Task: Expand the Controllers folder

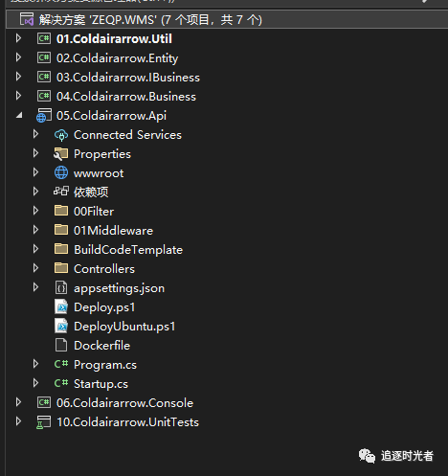Action: (x=35, y=268)
